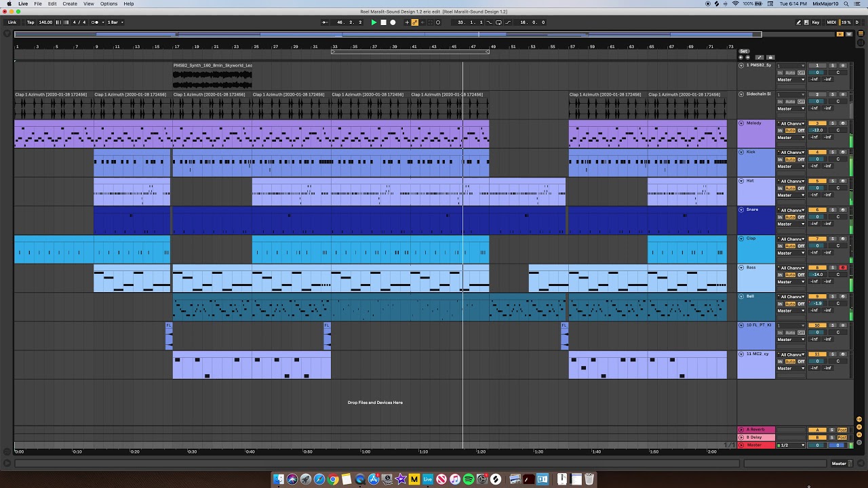The image size is (868, 488).
Task: Click the Tap tempo button
Action: pos(31,22)
